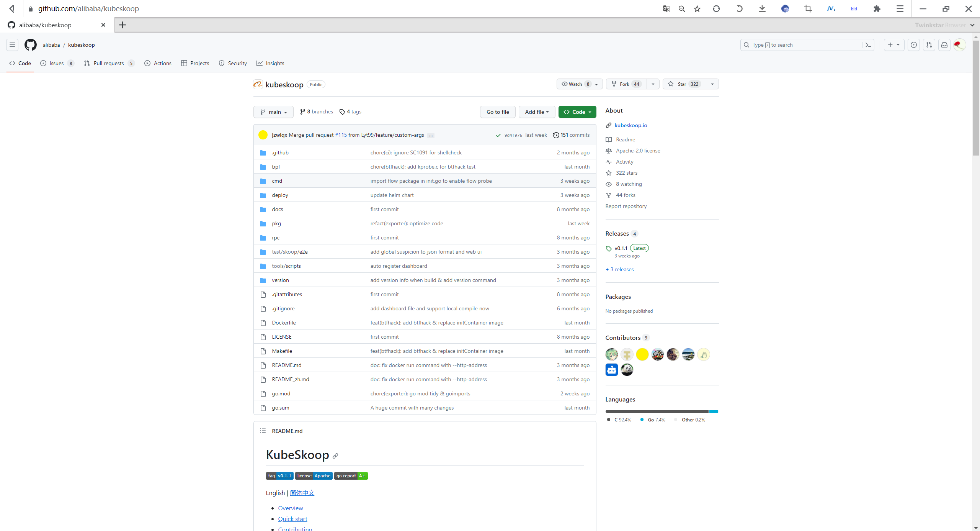Open the go.mod file
This screenshot has height=531, width=980.
281,393
